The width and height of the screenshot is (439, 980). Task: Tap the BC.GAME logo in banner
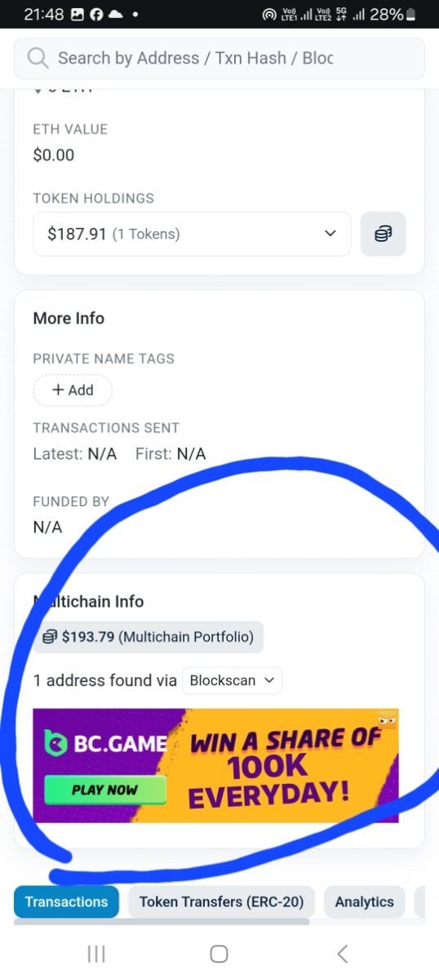(104, 744)
